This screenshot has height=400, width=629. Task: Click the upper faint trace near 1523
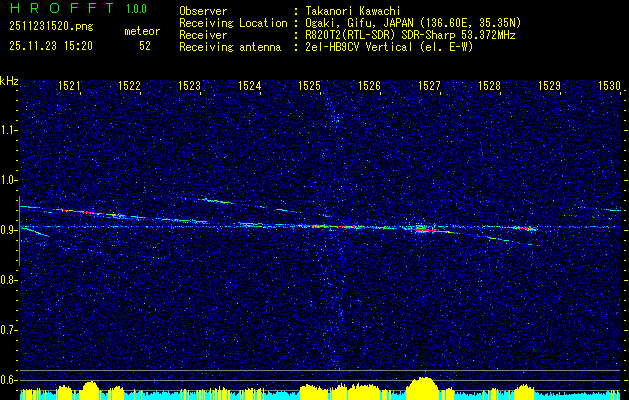217,201
